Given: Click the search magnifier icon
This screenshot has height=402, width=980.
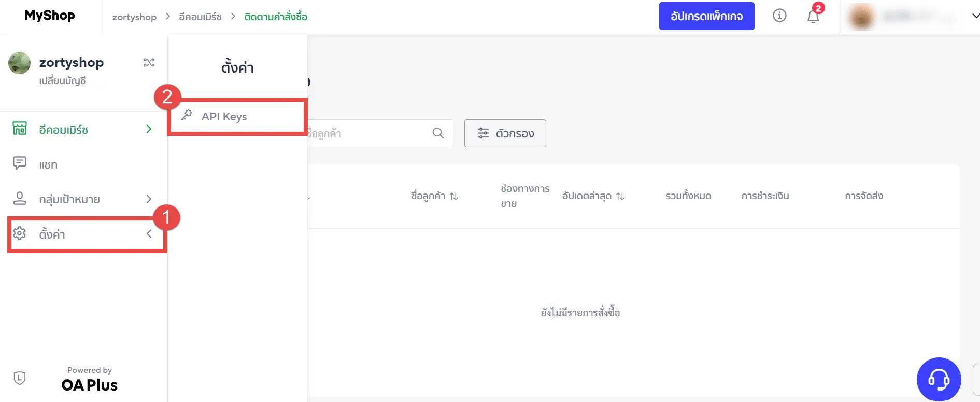Looking at the screenshot, I should click(438, 133).
